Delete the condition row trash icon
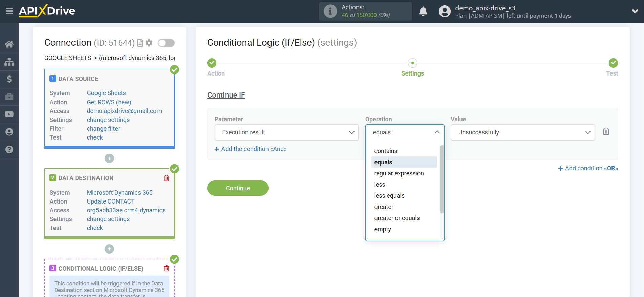644x297 pixels. pos(606,131)
